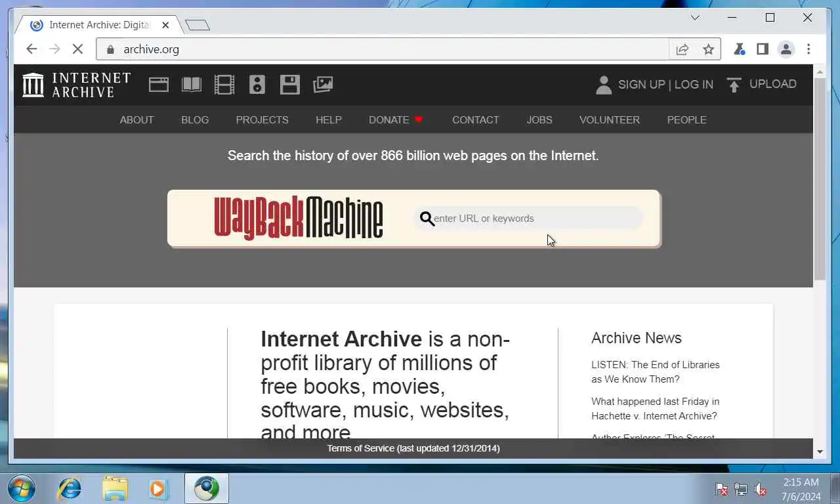Screen dimensions: 840x504
Task: Open the VOLUNTEER menu item
Action: coord(610,120)
